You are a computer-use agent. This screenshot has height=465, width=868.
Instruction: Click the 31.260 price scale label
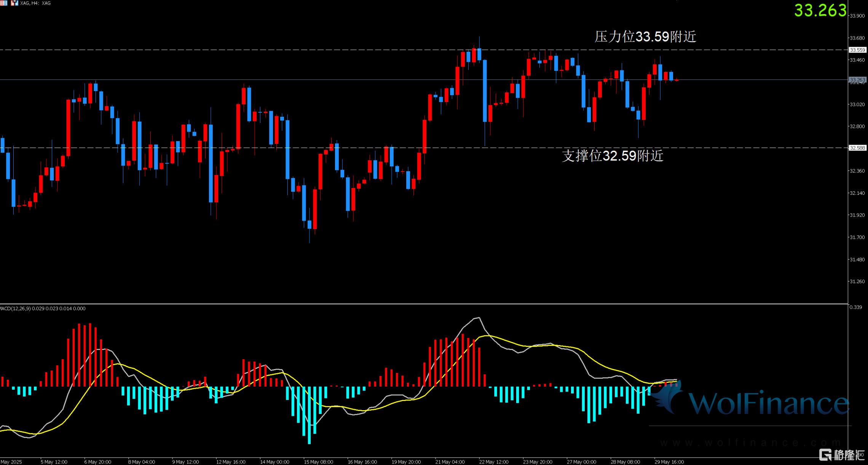tap(857, 282)
